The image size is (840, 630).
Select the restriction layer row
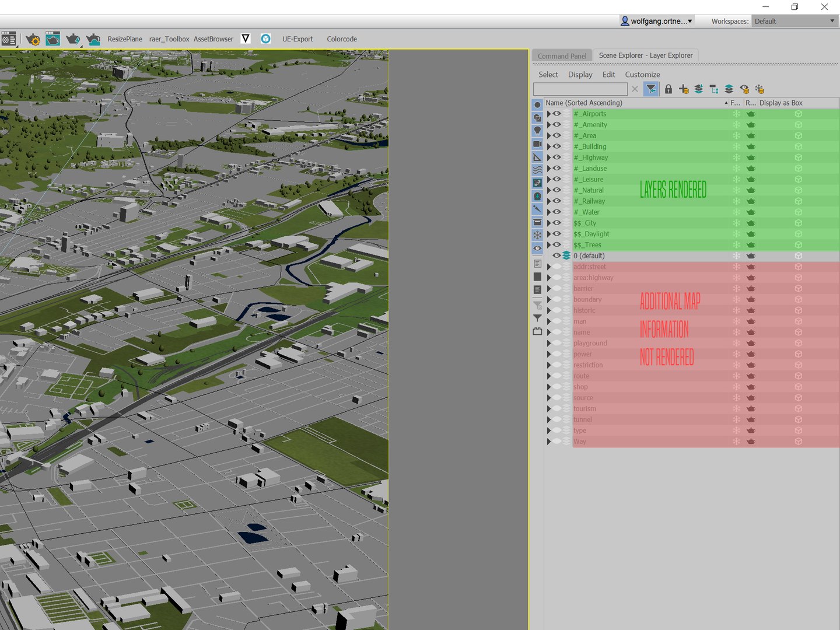click(692, 365)
